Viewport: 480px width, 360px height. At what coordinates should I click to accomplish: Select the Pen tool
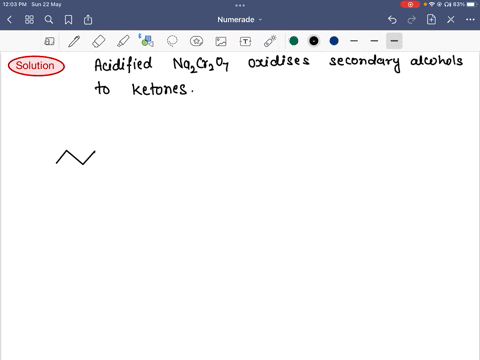tap(74, 41)
